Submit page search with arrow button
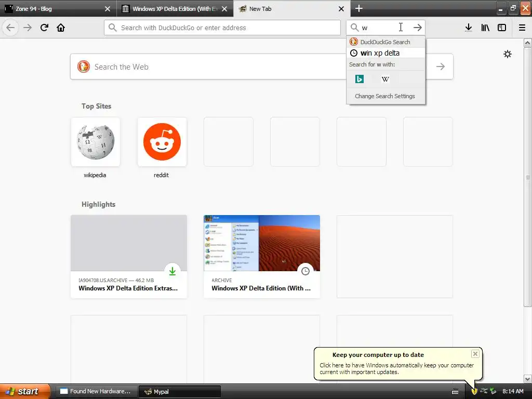Viewport: 532px width, 399px height. click(x=441, y=66)
